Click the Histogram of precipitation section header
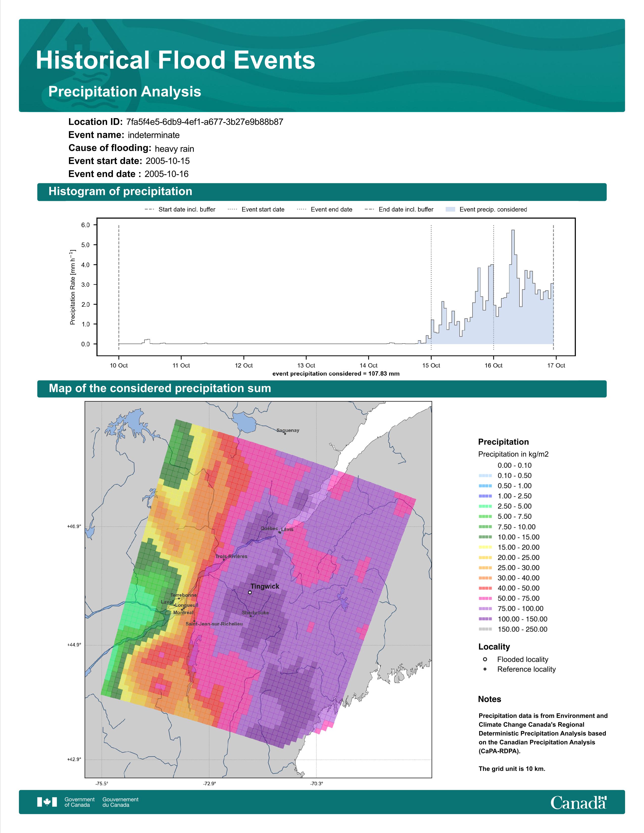The width and height of the screenshot is (644, 833). click(x=321, y=192)
